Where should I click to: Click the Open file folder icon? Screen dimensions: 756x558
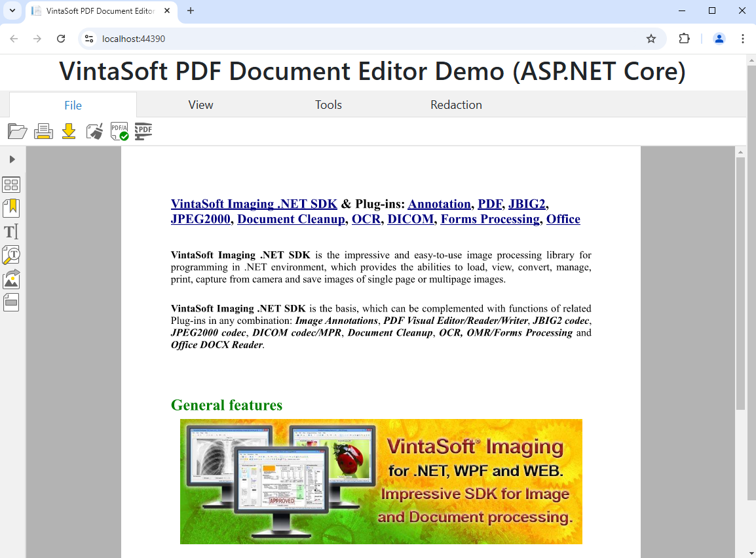pyautogui.click(x=17, y=132)
